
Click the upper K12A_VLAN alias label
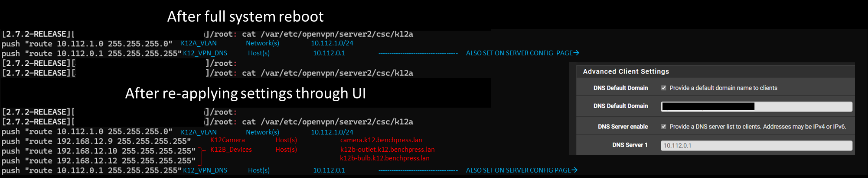(x=199, y=43)
